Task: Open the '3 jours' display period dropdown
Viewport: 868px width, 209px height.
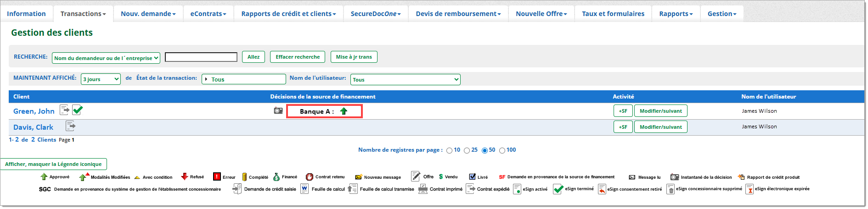Action: tap(101, 79)
